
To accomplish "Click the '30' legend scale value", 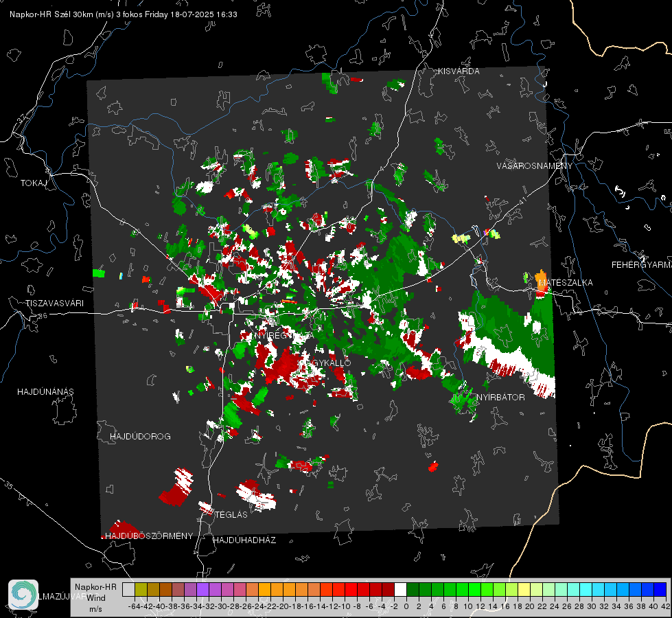I will 592,606.
